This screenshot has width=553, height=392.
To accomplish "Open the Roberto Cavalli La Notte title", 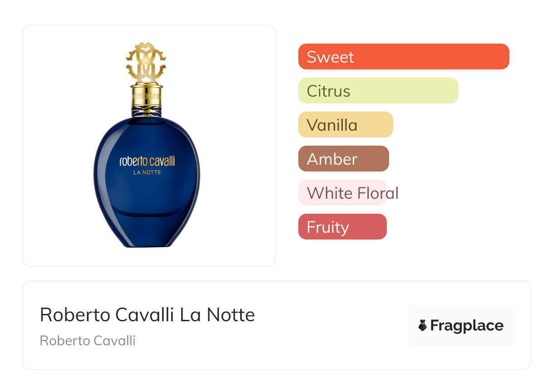I will (x=147, y=314).
